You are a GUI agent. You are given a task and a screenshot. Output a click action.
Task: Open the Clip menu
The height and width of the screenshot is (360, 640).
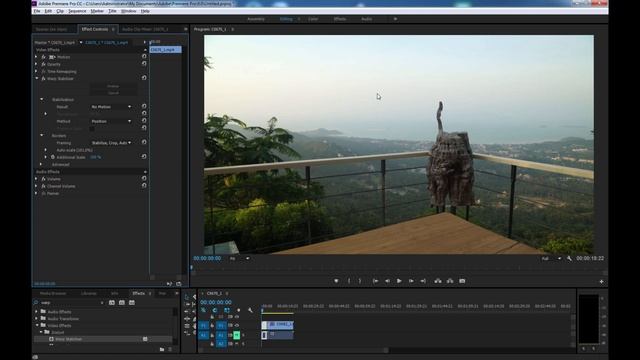point(60,11)
